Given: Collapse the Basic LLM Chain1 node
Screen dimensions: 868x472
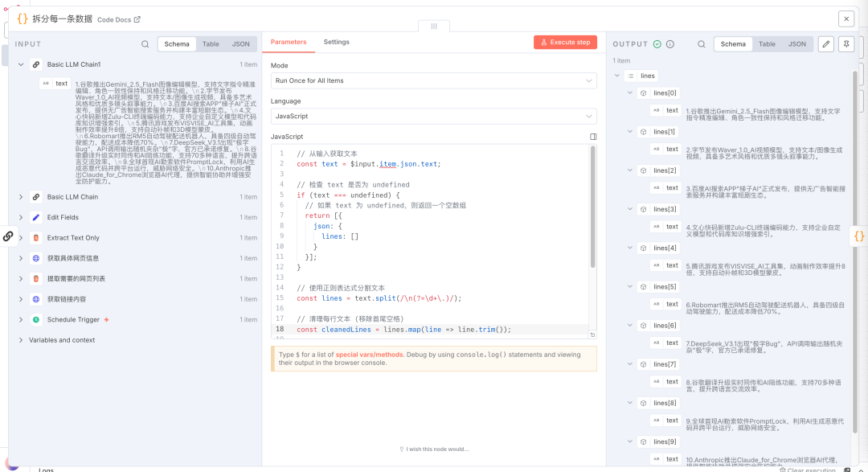Looking at the screenshot, I should pos(21,65).
